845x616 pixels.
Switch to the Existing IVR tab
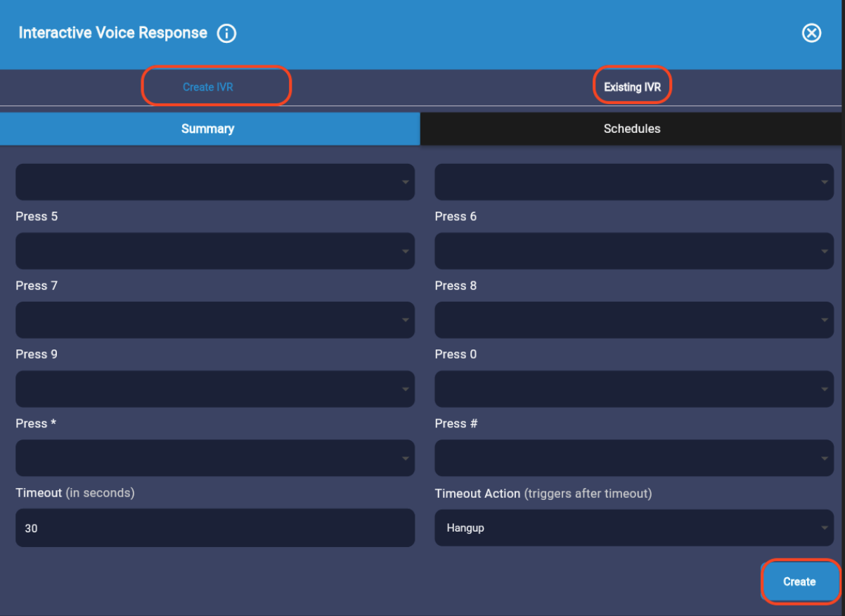tap(631, 85)
